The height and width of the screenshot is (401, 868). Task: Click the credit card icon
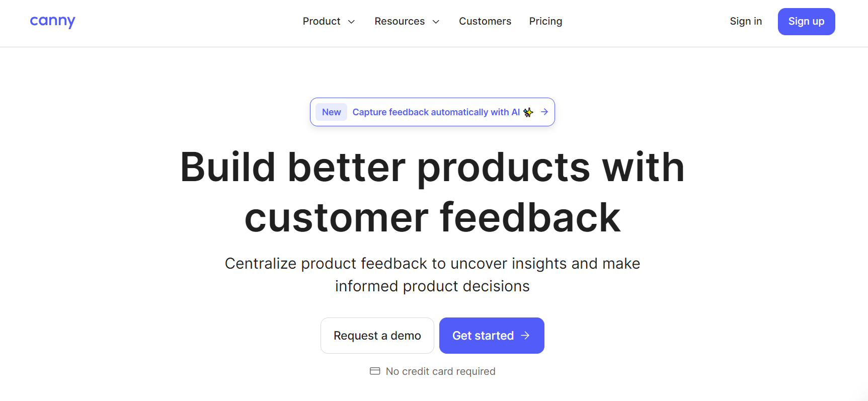375,371
